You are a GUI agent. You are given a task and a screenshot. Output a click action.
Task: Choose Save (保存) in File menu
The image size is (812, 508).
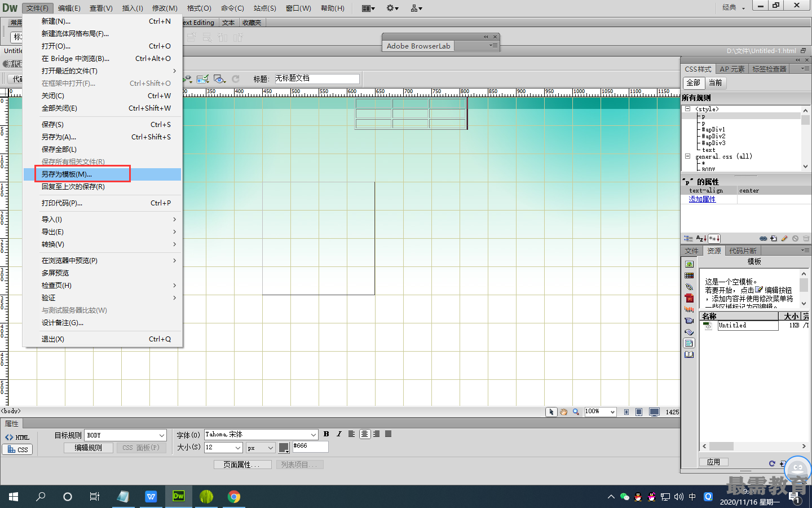[x=102, y=125]
